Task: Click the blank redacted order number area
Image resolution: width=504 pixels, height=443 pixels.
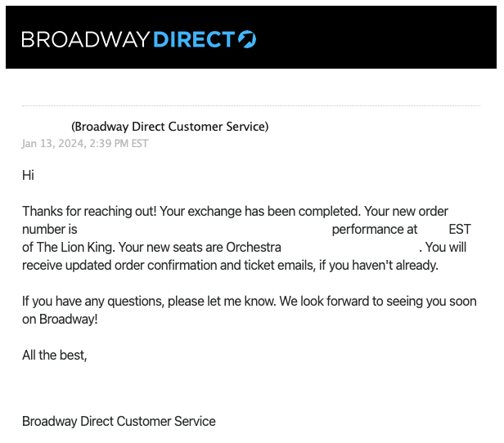Action: pyautogui.click(x=205, y=229)
